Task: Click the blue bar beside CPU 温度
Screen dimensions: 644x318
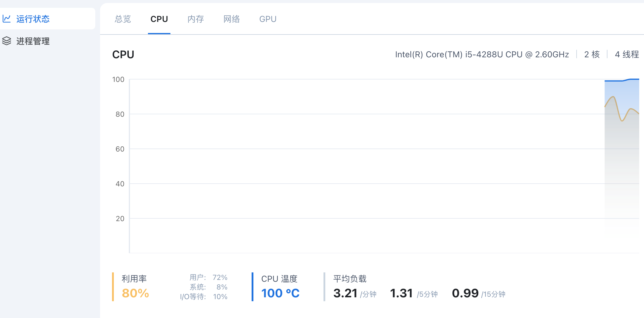Action: (x=253, y=286)
